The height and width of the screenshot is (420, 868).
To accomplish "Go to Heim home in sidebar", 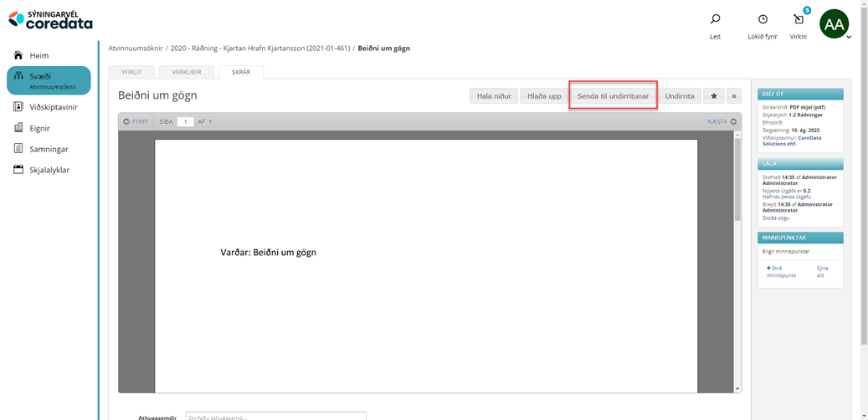I will coord(39,55).
